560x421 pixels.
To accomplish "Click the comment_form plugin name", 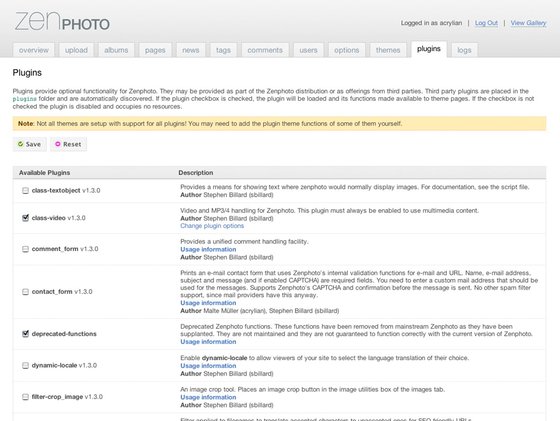I will pyautogui.click(x=55, y=249).
